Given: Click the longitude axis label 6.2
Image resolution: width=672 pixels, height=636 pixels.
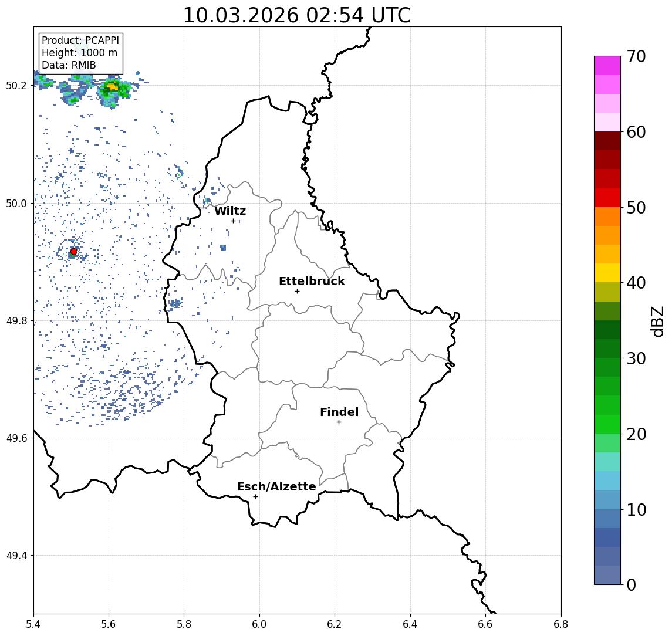Looking at the screenshot, I should coord(335,624).
